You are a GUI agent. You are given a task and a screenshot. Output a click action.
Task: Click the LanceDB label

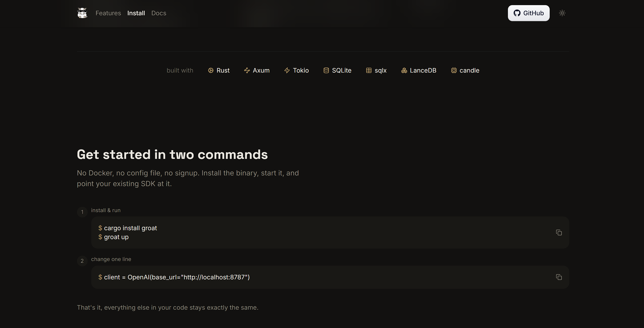(x=423, y=70)
